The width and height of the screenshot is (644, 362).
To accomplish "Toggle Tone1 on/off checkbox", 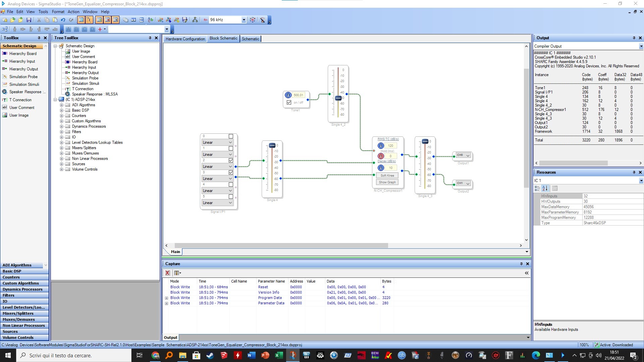I will coord(289,103).
